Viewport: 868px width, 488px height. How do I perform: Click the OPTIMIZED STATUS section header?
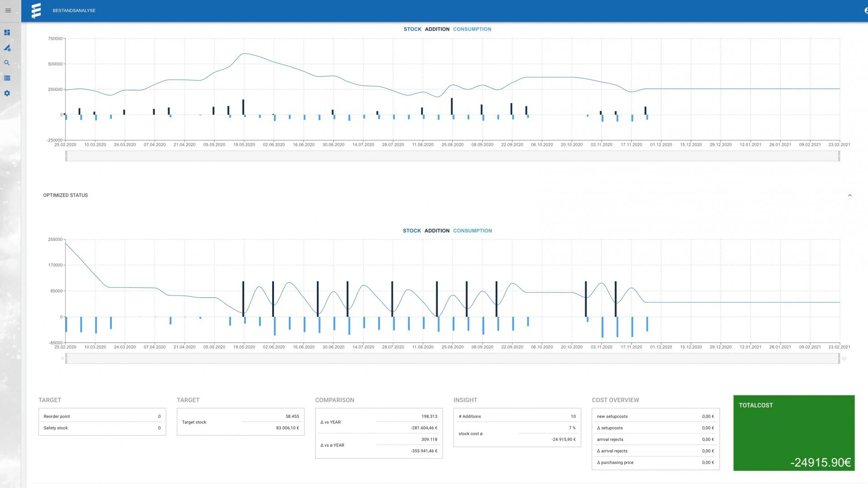coord(66,195)
